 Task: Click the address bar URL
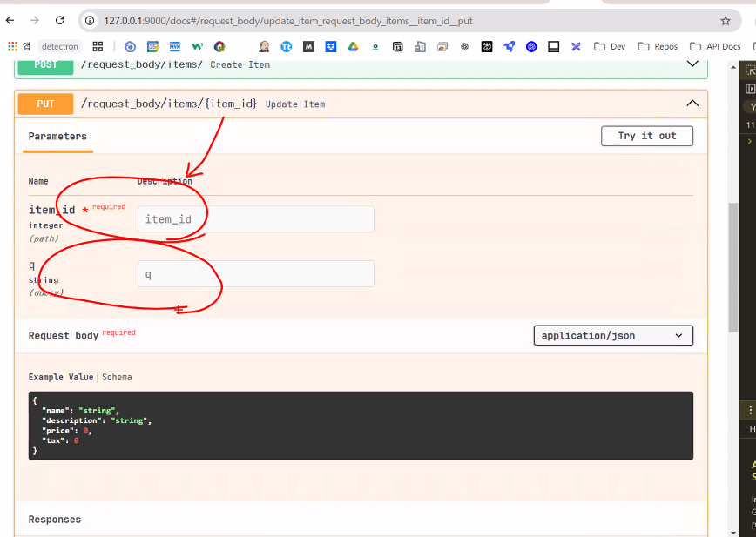[x=288, y=21]
